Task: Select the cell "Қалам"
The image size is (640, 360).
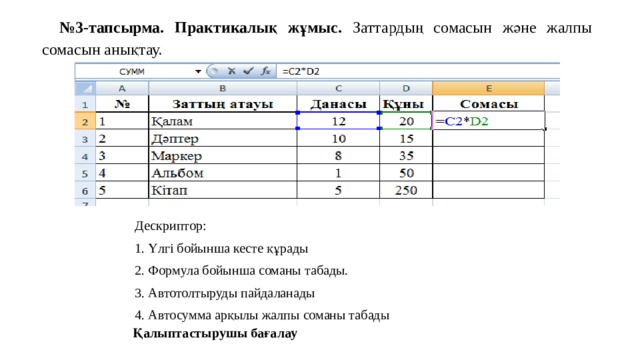Action: pos(223,121)
